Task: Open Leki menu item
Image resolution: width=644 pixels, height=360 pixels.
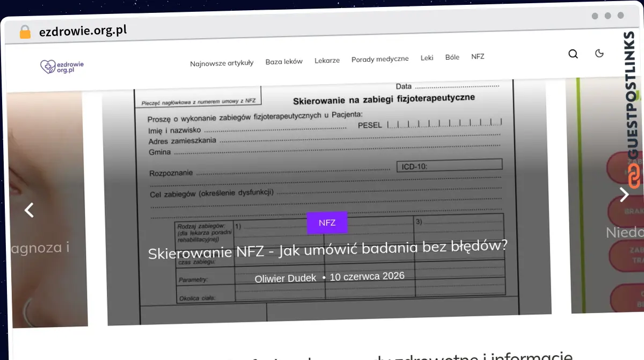Action: click(427, 57)
